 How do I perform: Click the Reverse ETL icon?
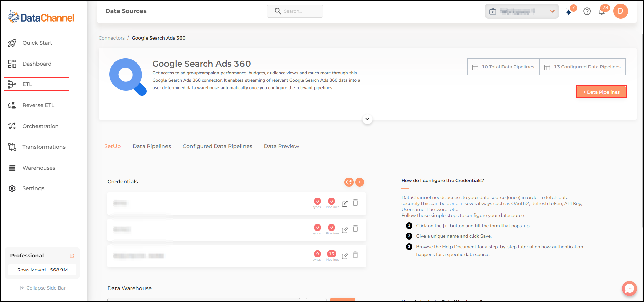[12, 105]
